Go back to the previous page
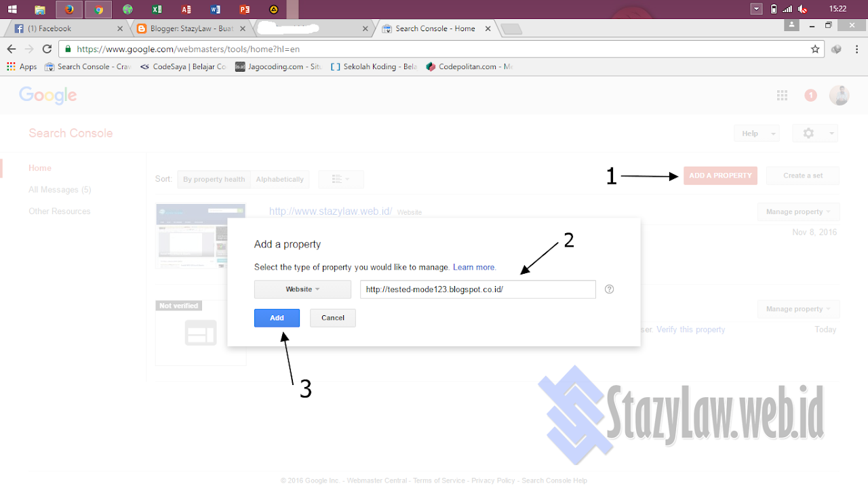 click(x=11, y=49)
